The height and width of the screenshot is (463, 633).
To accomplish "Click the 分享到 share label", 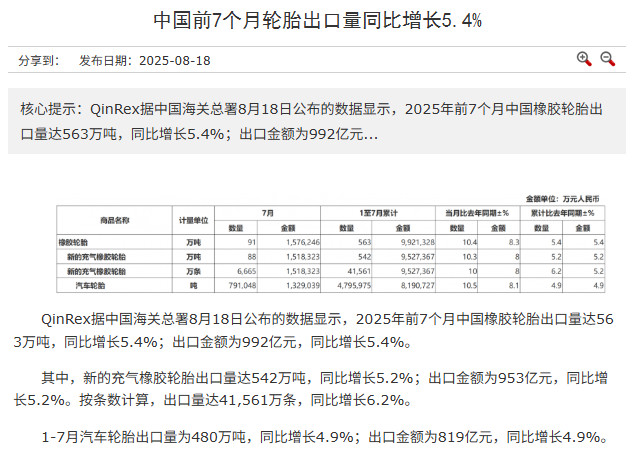I will [x=38, y=61].
